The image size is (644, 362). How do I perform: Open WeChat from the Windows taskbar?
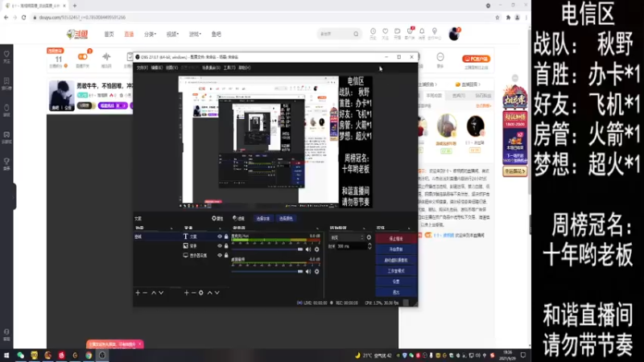[21, 356]
